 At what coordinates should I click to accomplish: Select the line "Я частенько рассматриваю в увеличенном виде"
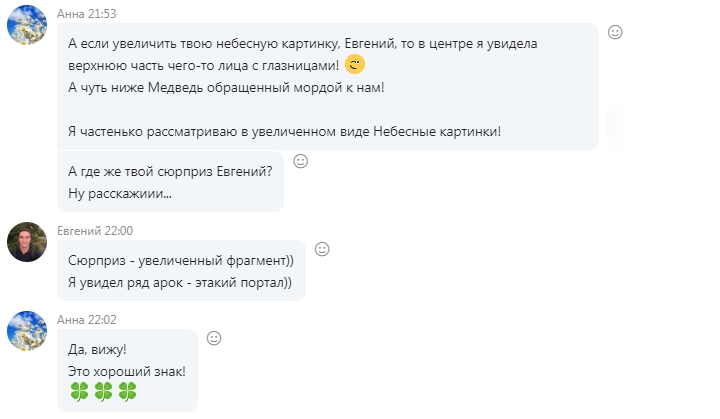(x=284, y=131)
